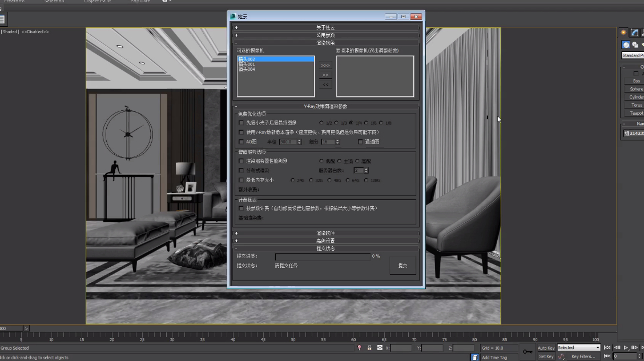The image size is (644, 361).
Task: Expand the 高级设置 rollout
Action: (326, 241)
